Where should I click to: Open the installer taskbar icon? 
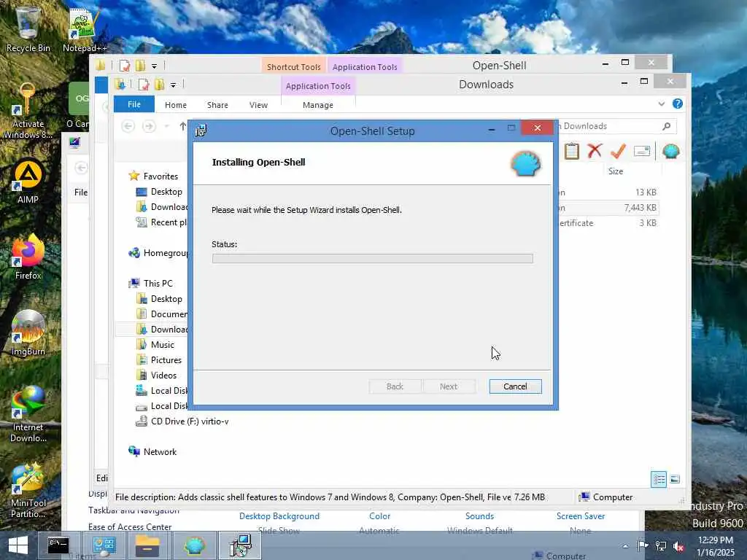[x=240, y=545]
